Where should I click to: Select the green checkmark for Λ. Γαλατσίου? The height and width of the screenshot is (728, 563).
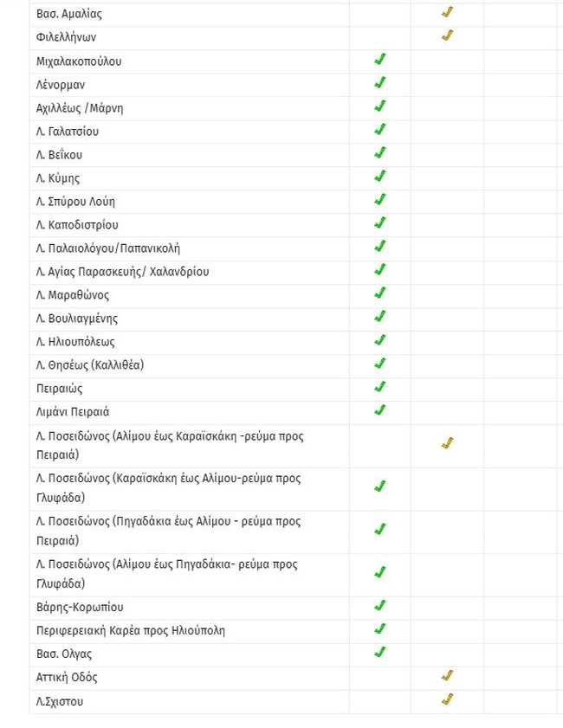click(x=379, y=130)
